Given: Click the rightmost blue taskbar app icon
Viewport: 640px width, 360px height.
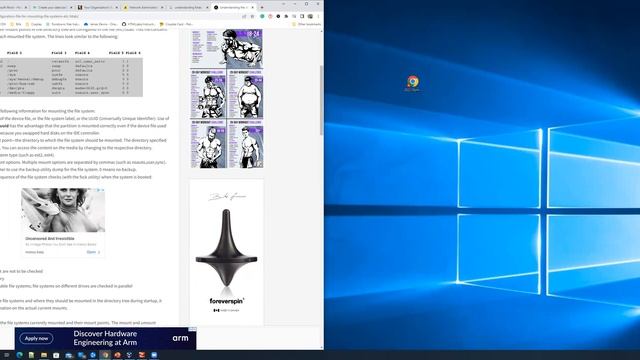Looking at the screenshot, I should (x=154, y=355).
